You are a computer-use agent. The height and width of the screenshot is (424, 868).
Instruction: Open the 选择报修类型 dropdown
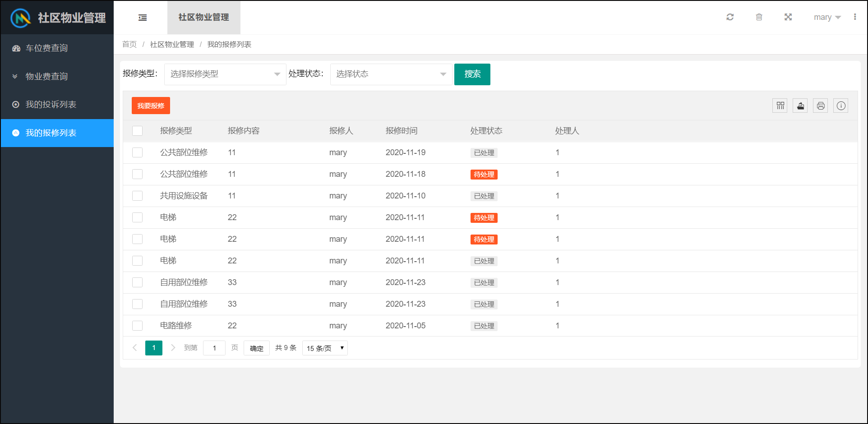[225, 74]
